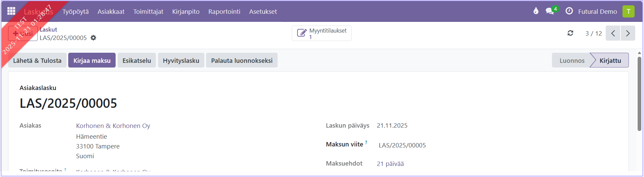Click the Hyvityslasku button
The image size is (644, 177).
tap(181, 60)
